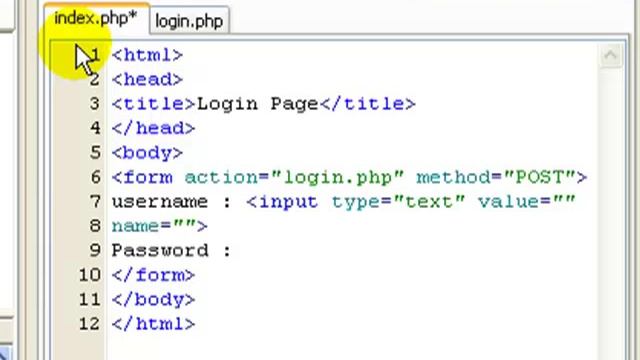Click the <body> tag on line 5
Viewport: 640px width, 360px height.
[x=147, y=153]
